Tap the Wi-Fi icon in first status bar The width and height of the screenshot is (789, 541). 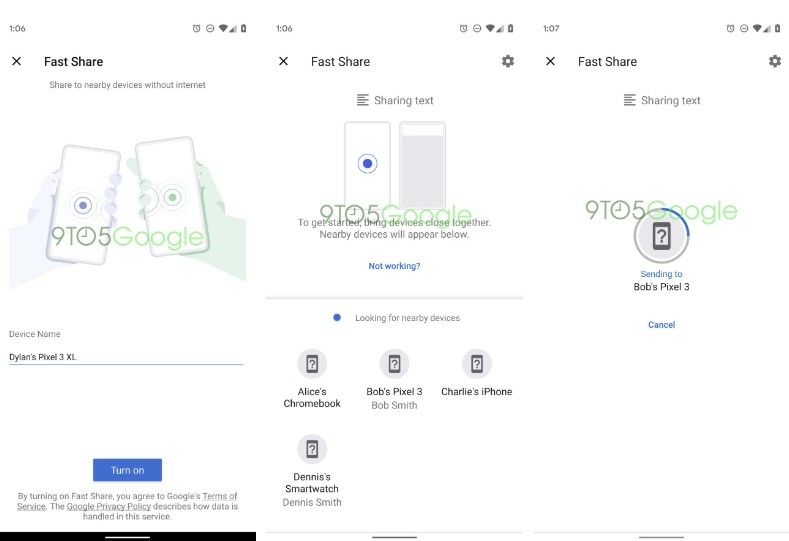click(223, 28)
